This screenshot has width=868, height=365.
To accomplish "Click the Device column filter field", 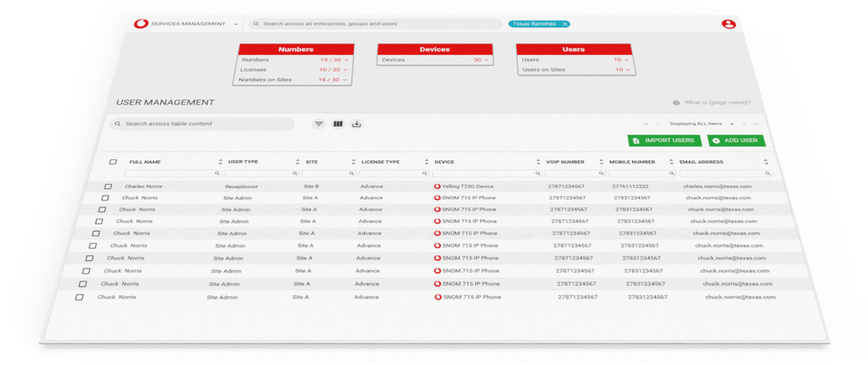I will [487, 174].
